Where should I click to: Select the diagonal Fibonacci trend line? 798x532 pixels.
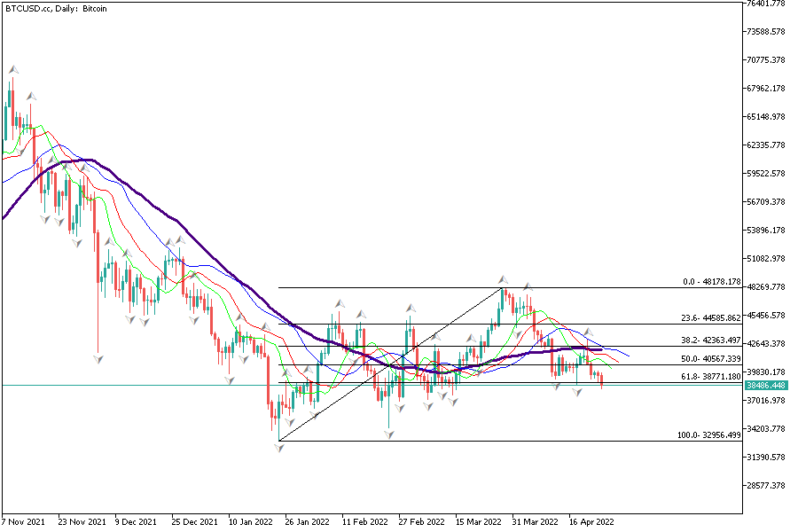(x=390, y=364)
